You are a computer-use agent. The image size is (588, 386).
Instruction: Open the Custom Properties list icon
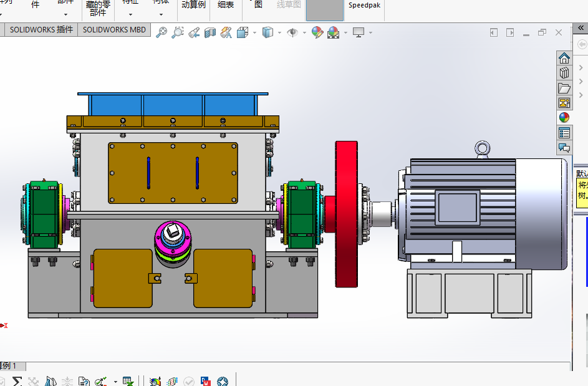564,133
